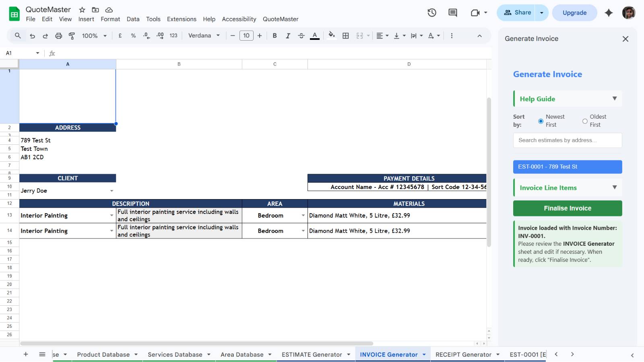Image resolution: width=644 pixels, height=362 pixels.
Task: Click the Merge cells icon
Action: click(359, 35)
